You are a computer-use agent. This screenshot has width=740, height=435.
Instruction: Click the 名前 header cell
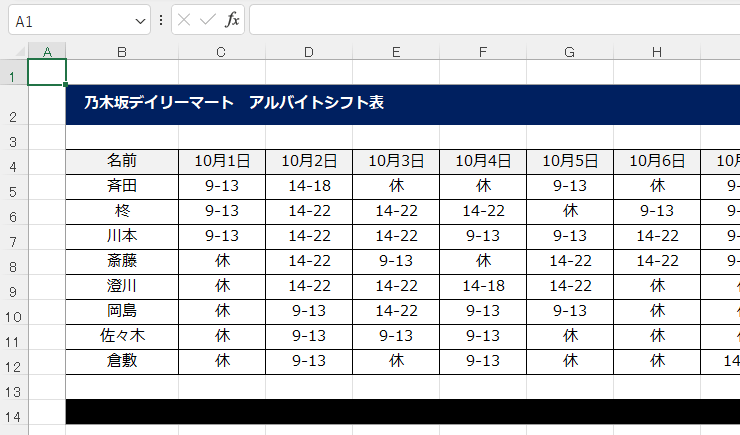[x=122, y=162]
